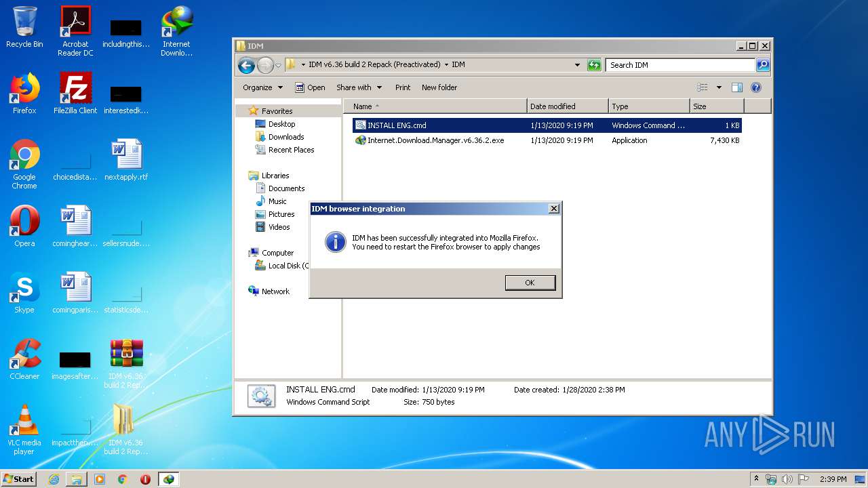
Task: Open Windows Explorer taskbar button
Action: (77, 479)
